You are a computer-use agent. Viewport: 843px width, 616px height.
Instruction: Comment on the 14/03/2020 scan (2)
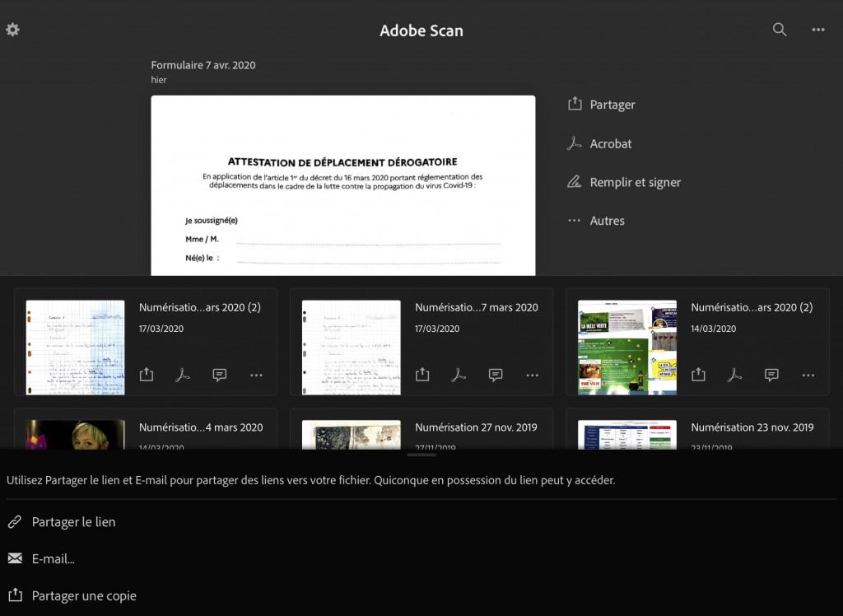click(771, 375)
